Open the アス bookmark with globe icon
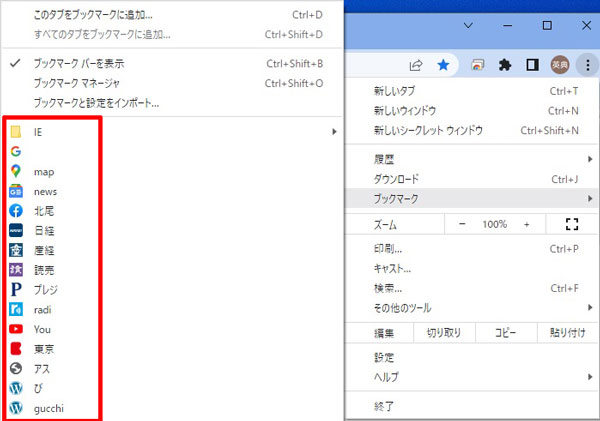 (171, 369)
